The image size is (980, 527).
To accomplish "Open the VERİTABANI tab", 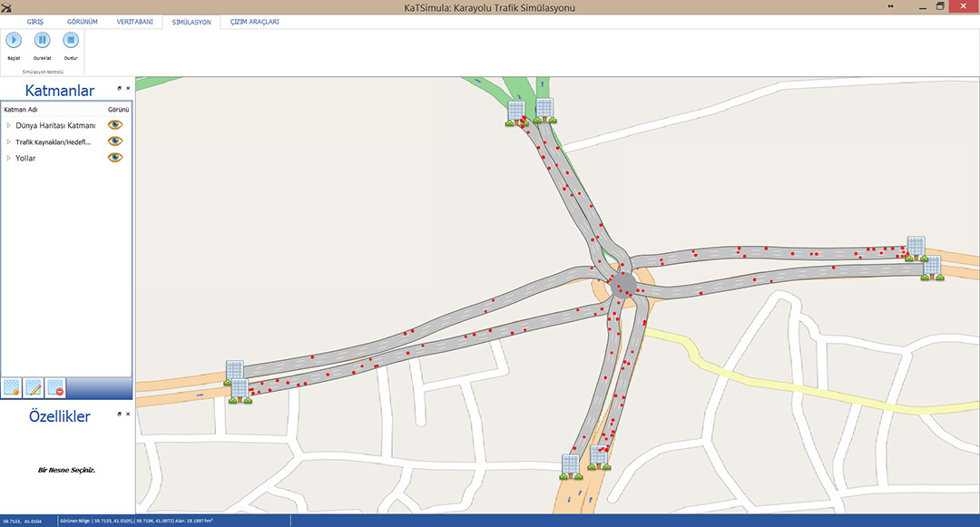I will pos(133,21).
